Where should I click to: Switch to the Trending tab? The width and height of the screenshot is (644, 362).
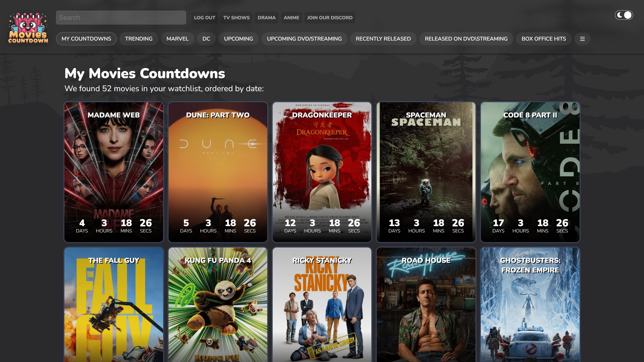pyautogui.click(x=139, y=39)
